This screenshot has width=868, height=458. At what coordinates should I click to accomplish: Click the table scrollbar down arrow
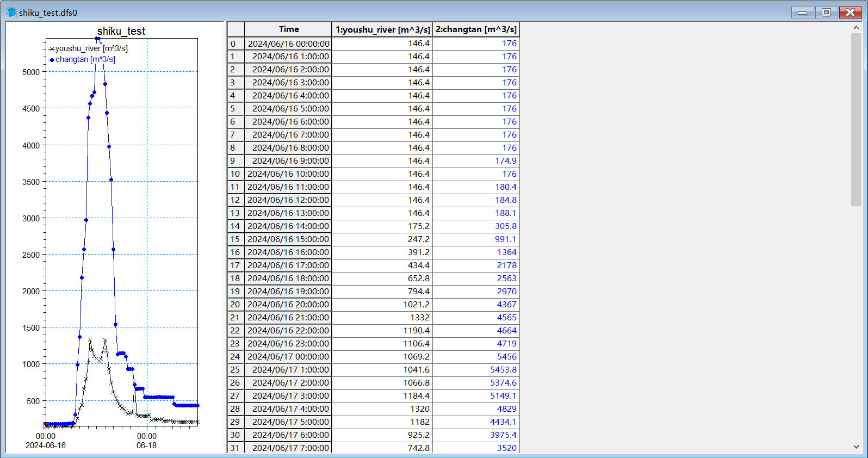tap(856, 447)
